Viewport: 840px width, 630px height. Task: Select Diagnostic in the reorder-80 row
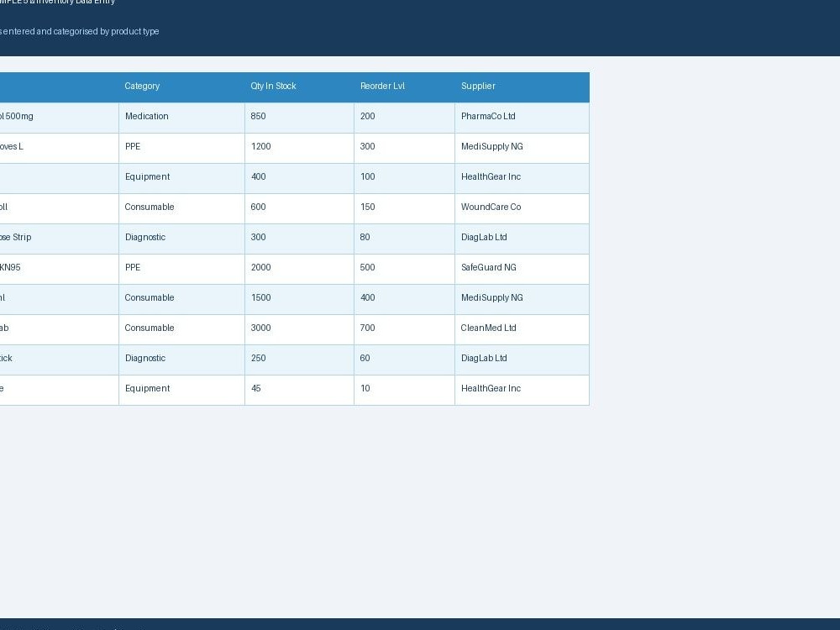coord(181,239)
